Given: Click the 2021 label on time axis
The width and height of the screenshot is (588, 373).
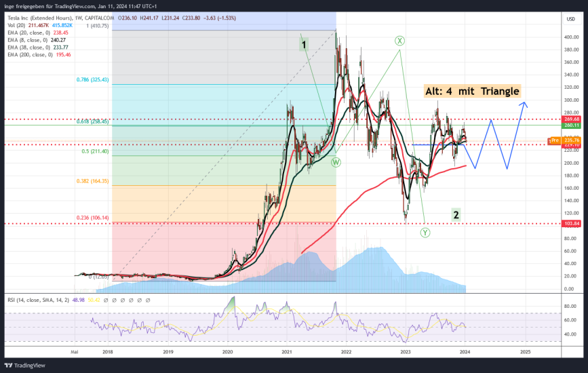Looking at the screenshot, I should click(x=287, y=353).
